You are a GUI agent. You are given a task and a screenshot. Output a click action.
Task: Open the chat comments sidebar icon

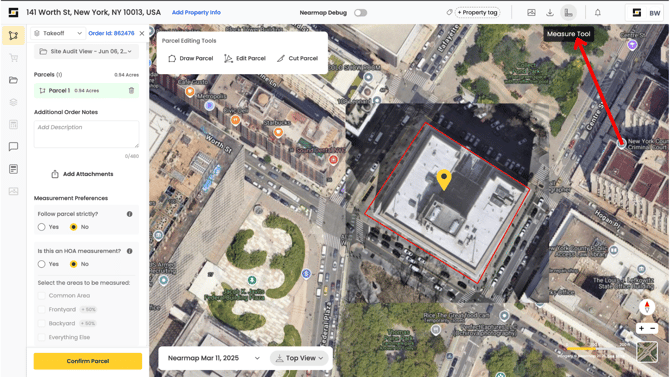(x=13, y=147)
